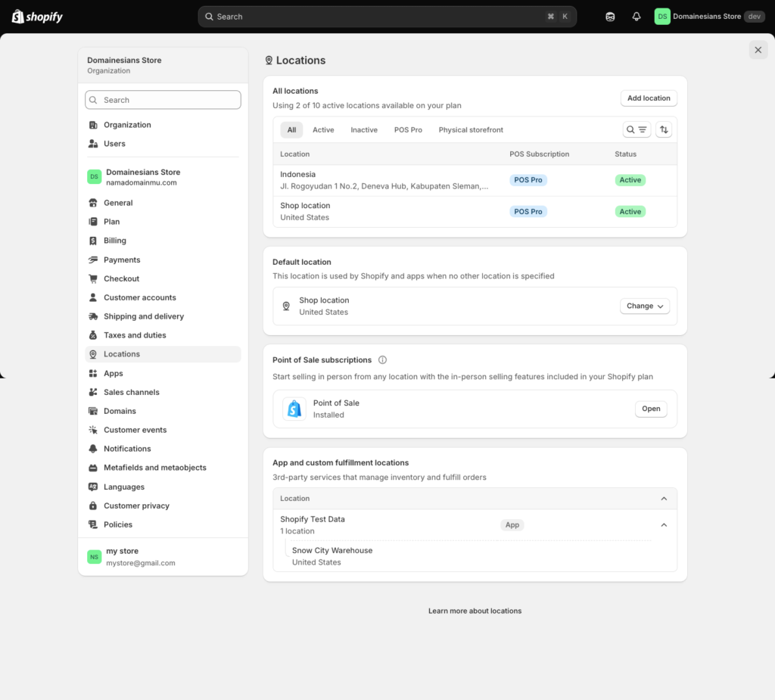Click the Shopify logo
775x700 pixels.
click(37, 17)
